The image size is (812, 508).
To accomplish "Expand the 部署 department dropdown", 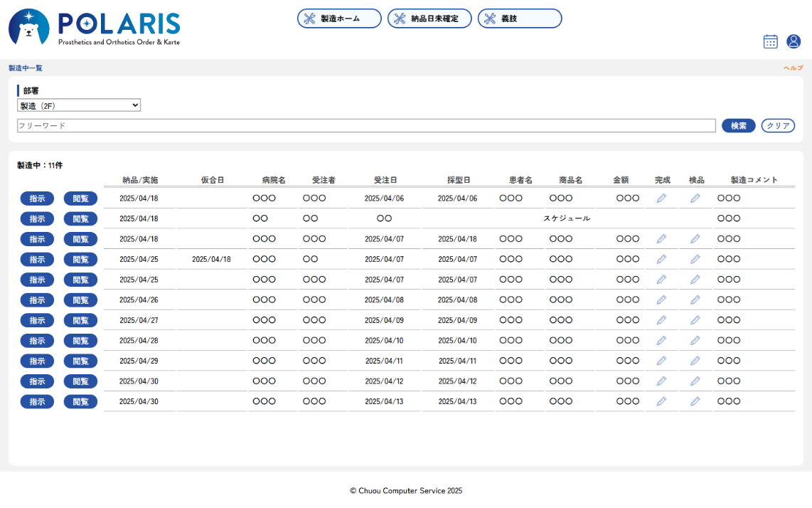I will coord(79,105).
